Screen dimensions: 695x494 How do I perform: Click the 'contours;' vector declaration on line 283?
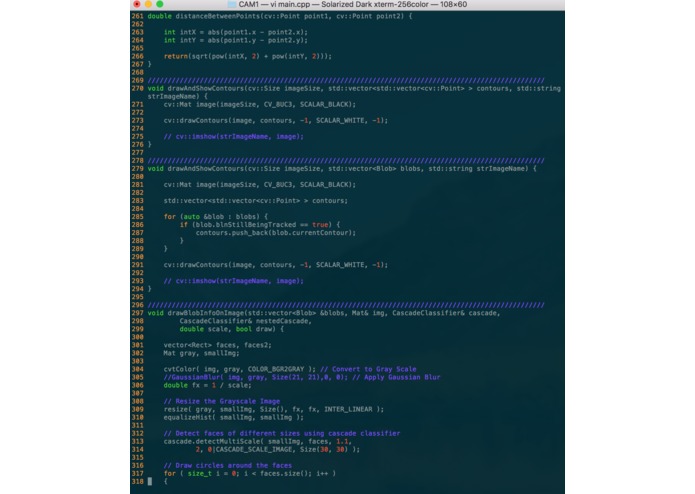(x=330, y=201)
